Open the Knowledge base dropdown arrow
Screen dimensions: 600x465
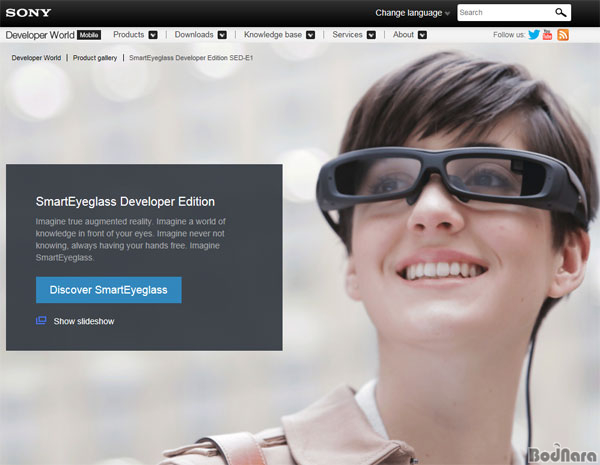click(x=311, y=35)
